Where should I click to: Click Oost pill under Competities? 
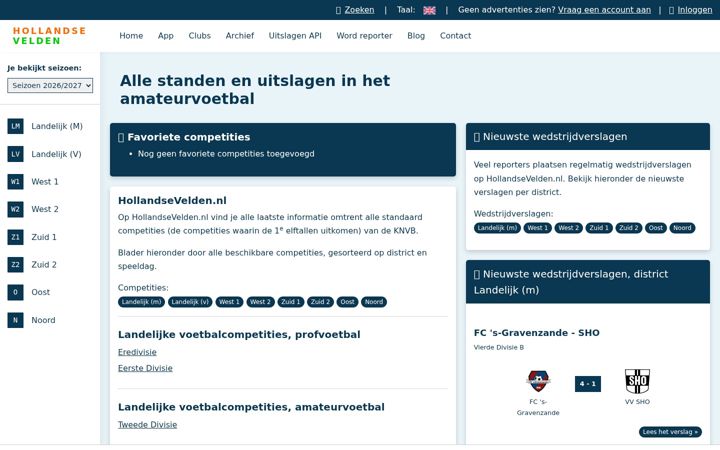click(348, 302)
